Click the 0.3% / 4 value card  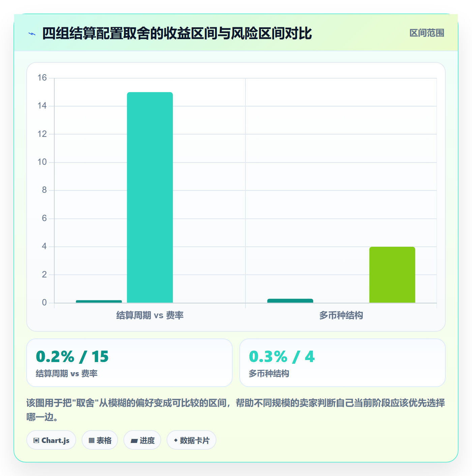click(x=343, y=363)
